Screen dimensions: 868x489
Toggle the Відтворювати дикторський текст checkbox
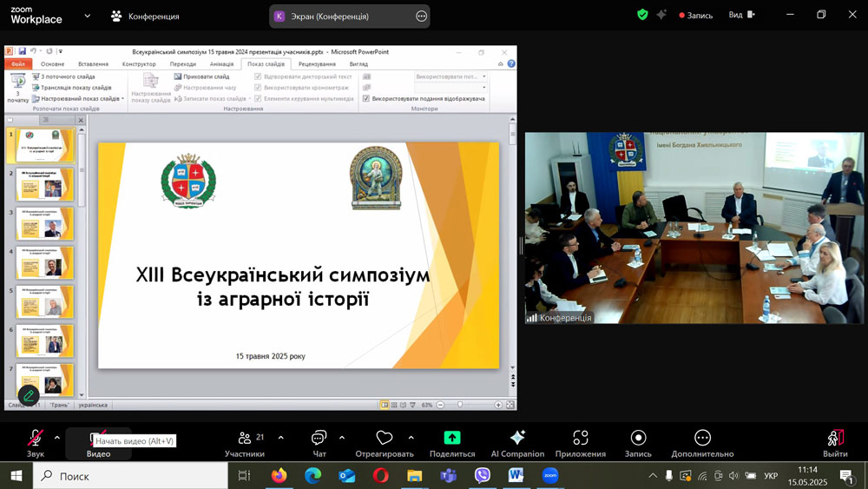[x=258, y=76]
